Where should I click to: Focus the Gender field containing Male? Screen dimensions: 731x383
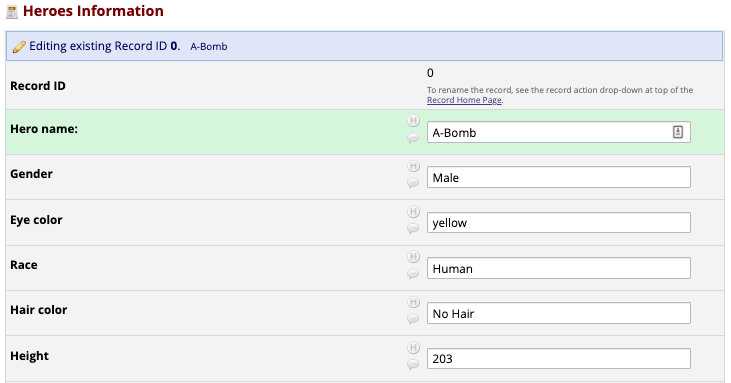coord(559,178)
